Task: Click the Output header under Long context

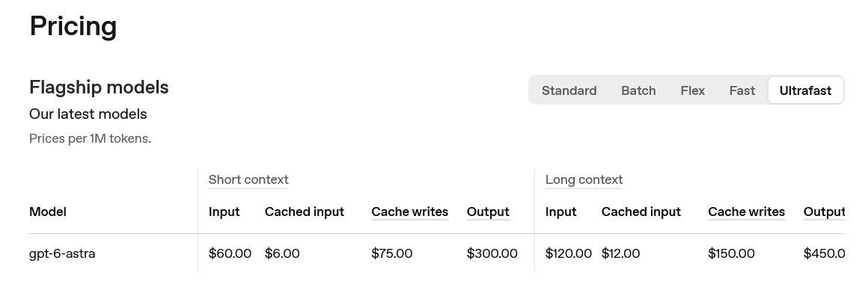Action: pos(824,212)
